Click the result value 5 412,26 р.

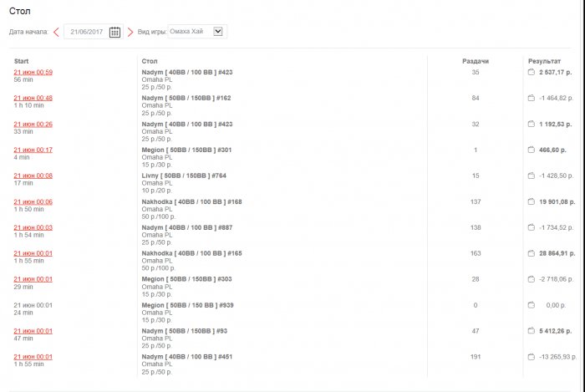(x=555, y=331)
